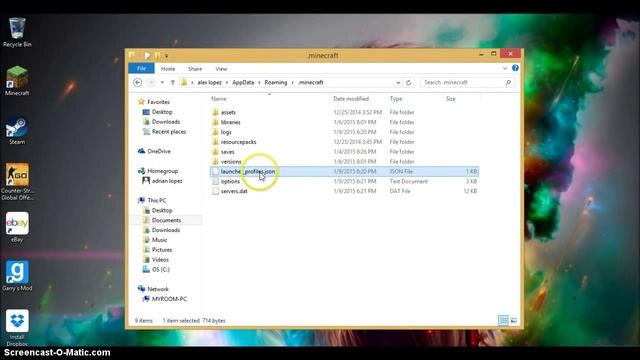Select This PC in navigation pane

point(157,200)
